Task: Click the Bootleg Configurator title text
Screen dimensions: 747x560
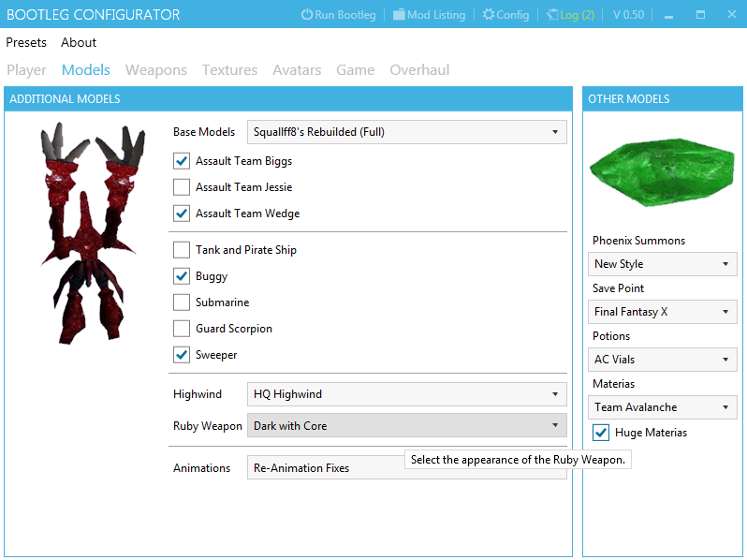Action: click(x=94, y=15)
